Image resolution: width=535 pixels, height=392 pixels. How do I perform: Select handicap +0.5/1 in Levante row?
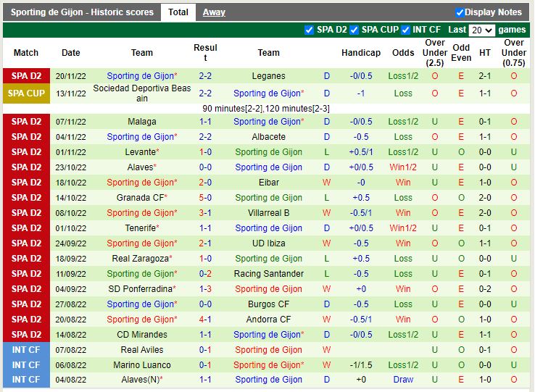coord(361,152)
